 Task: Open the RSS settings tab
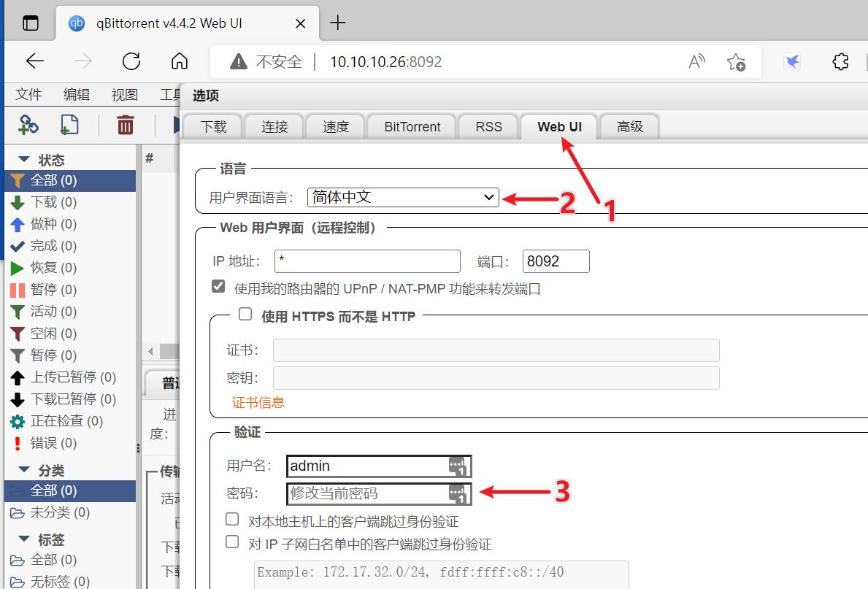click(488, 126)
